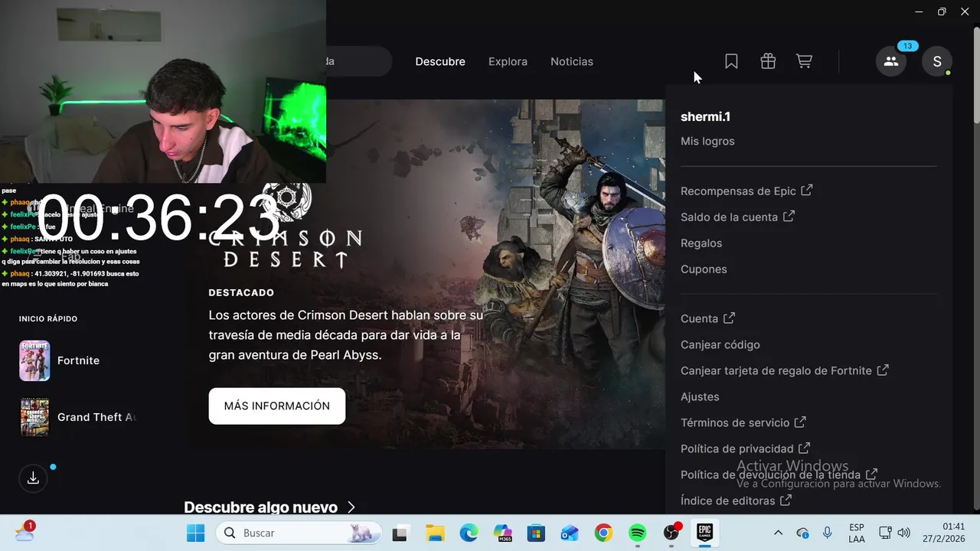980x551 pixels.
Task: Click the Grand Theft Auto thumbnail in quick launch
Action: (x=34, y=417)
